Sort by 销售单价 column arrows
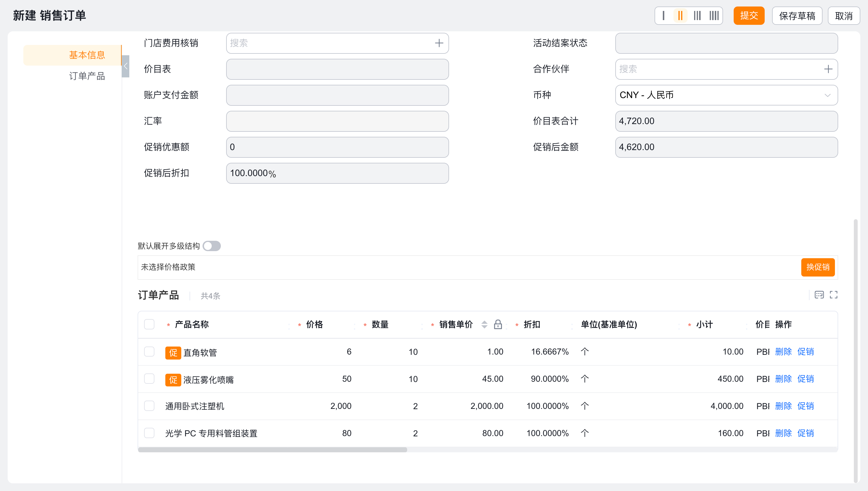868x491 pixels. click(484, 324)
